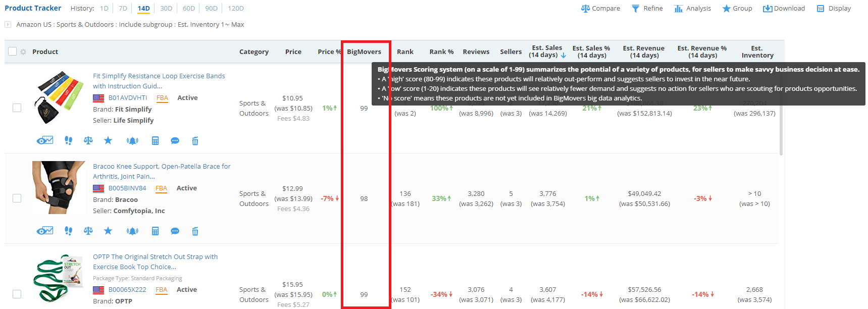Image resolution: width=868 pixels, height=309 pixels.
Task: Switch history to 1D
Action: [104, 9]
